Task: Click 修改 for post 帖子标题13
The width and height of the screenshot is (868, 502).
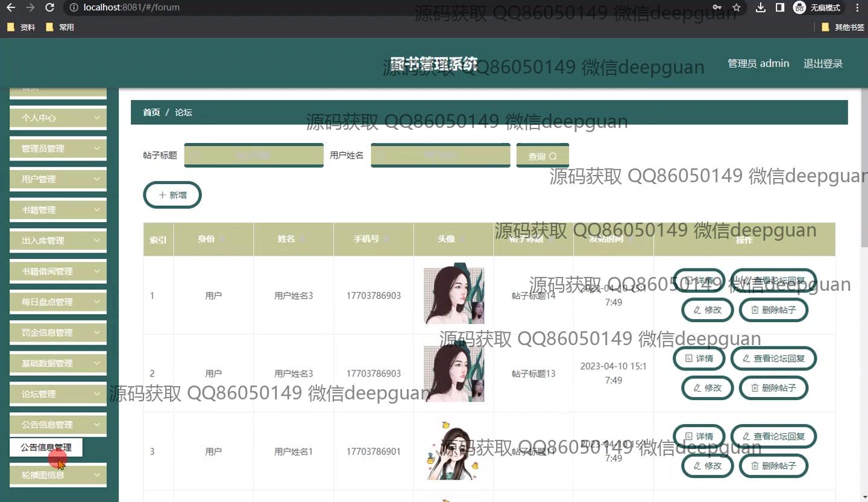Action: point(707,388)
